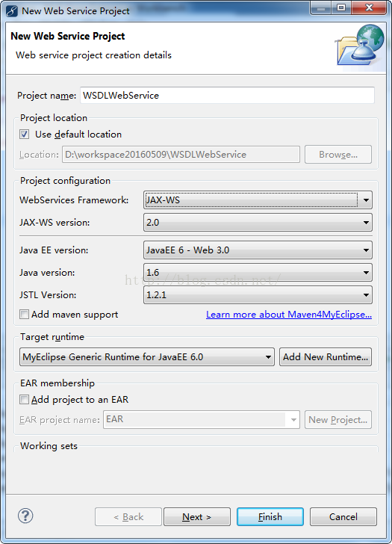Viewport: 392px width, 544px height.
Task: Click the help question mark icon
Action: coord(25,516)
